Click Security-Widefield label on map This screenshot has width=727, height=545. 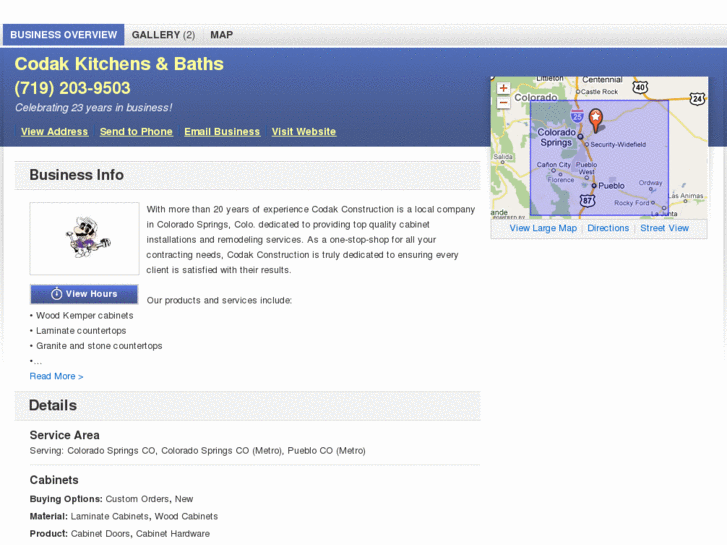pyautogui.click(x=618, y=145)
